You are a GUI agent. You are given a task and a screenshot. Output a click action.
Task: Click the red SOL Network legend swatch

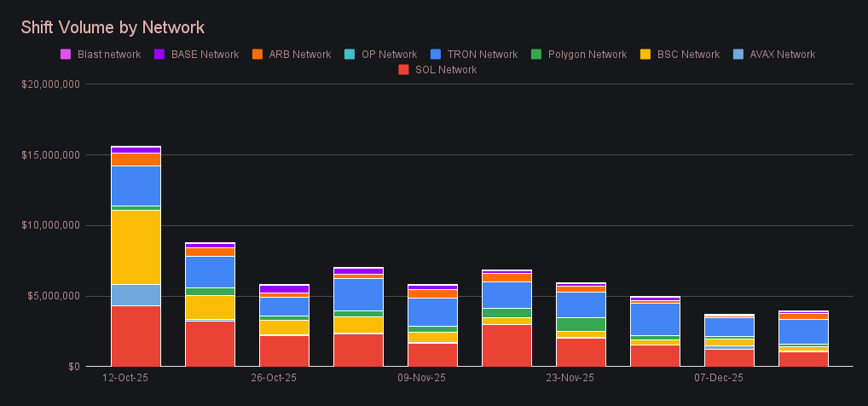pos(403,70)
